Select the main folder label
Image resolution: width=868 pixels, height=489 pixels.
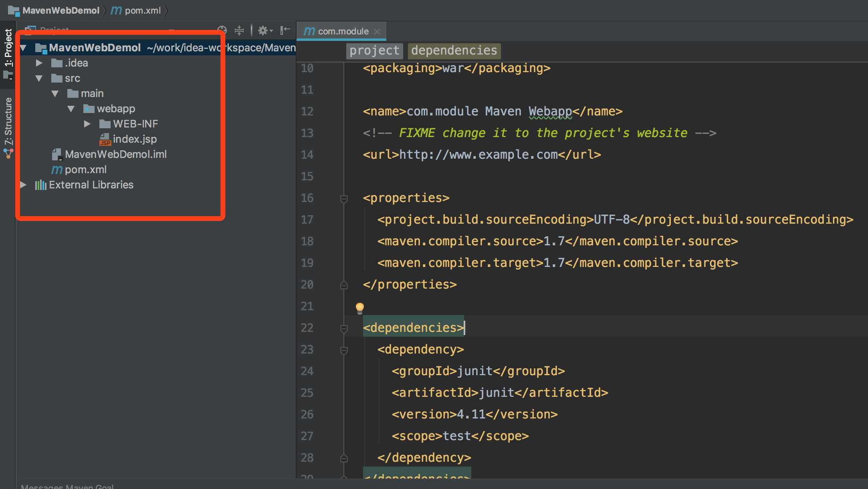(x=92, y=93)
